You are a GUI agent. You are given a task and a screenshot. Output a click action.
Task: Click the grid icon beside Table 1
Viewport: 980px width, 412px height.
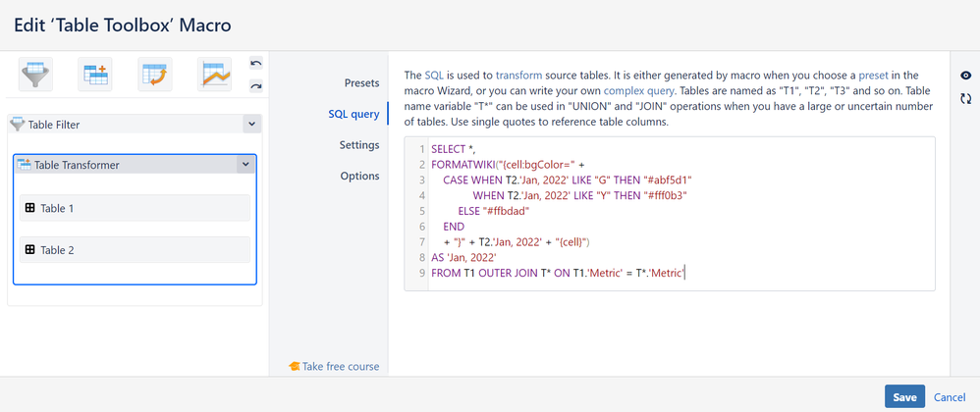point(29,208)
